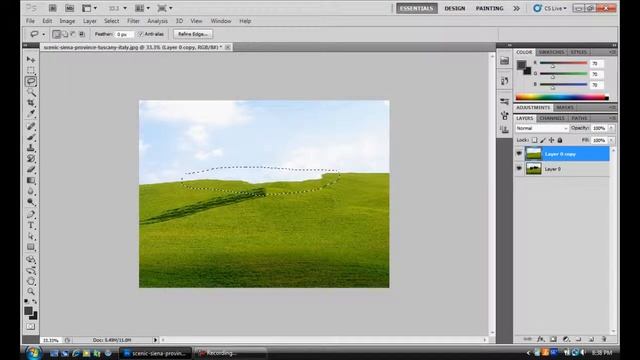Open the Opacity slider arrow
The height and width of the screenshot is (360, 640).
[611, 128]
